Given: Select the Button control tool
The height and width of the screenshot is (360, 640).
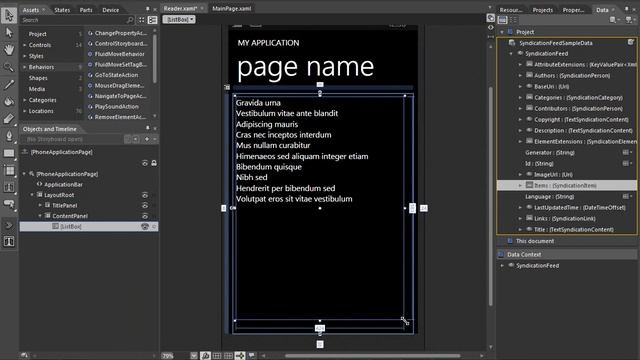Looking at the screenshot, I should click(x=9, y=204).
